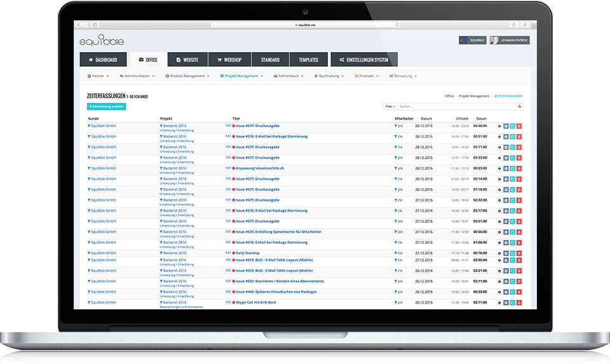Screen dimensions: 610x364
Task: Edit the Issue #576 entry on 28.12.2016
Action: (x=506, y=137)
